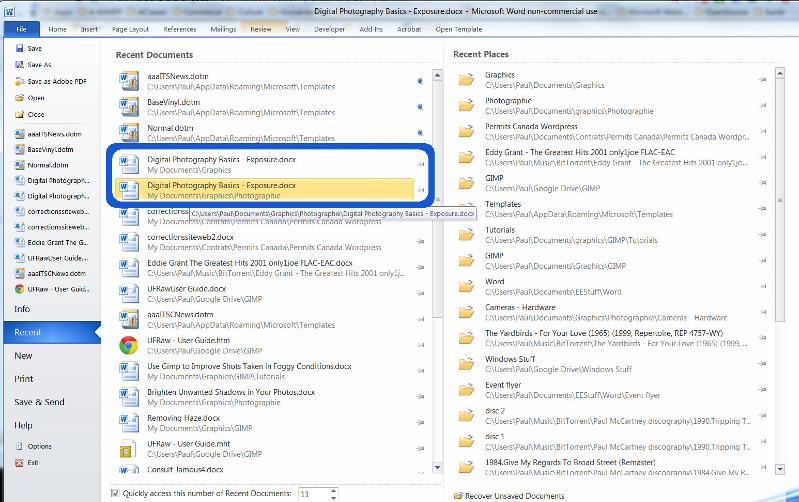Open 'The Yardbirds - For Your Love' recent place
799x502 pixels.
[611, 338]
